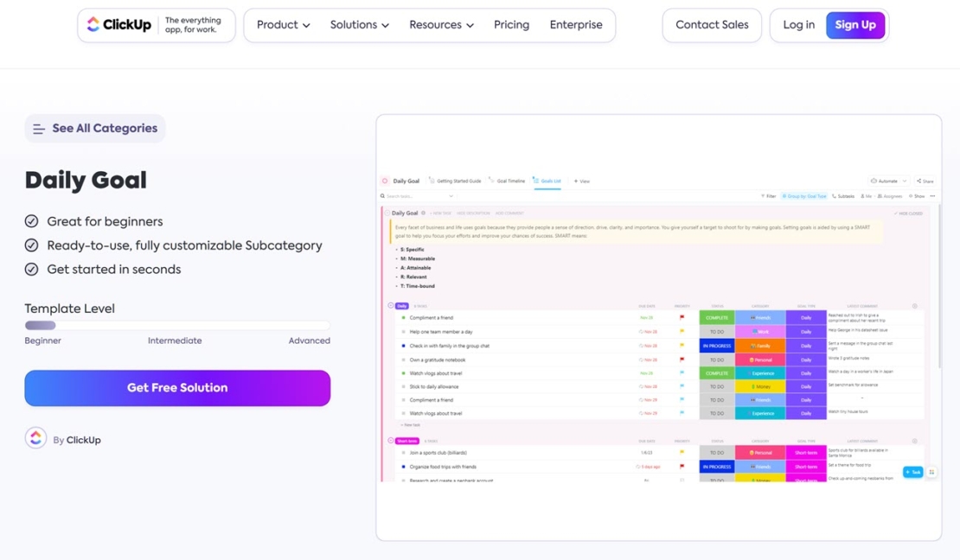Expand the Product dropdown menu
This screenshot has height=560, width=960.
(283, 25)
